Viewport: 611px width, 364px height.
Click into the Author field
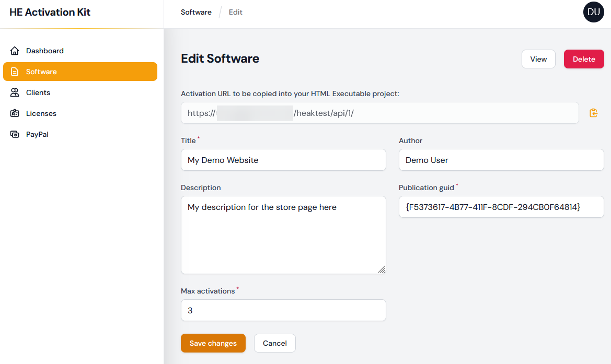point(501,160)
